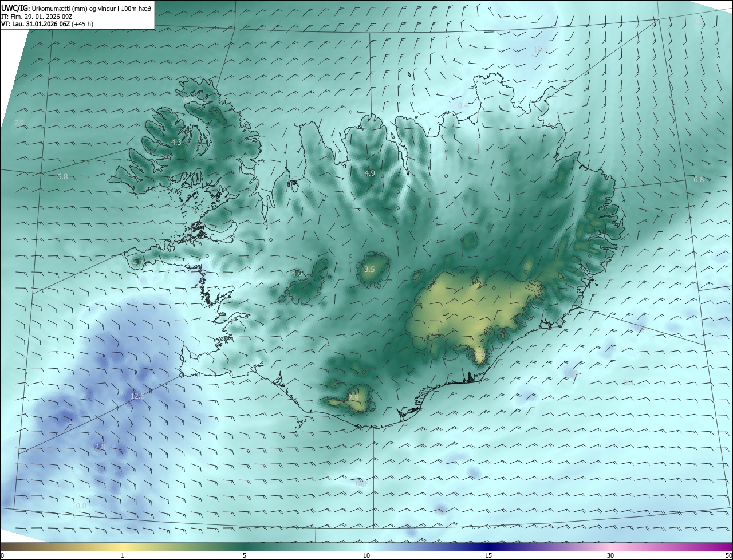Click the 15 tick on the colour scale
This screenshot has height=560, width=733.
click(x=488, y=555)
